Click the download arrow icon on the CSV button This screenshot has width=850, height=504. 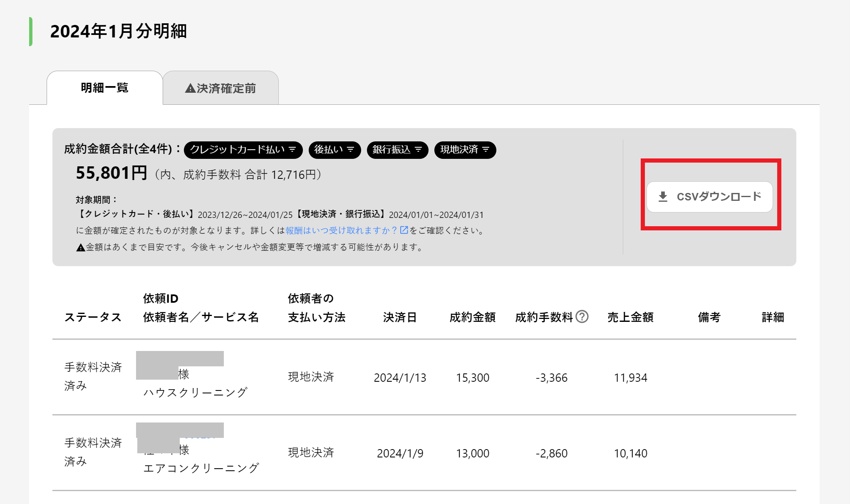663,197
